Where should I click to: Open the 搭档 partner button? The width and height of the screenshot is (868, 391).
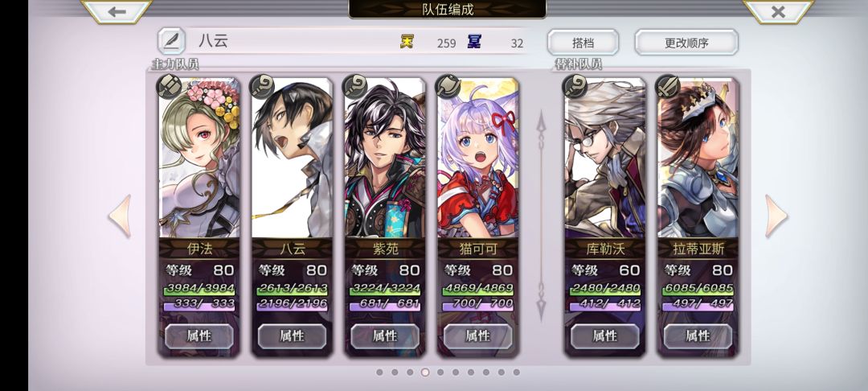(x=583, y=42)
